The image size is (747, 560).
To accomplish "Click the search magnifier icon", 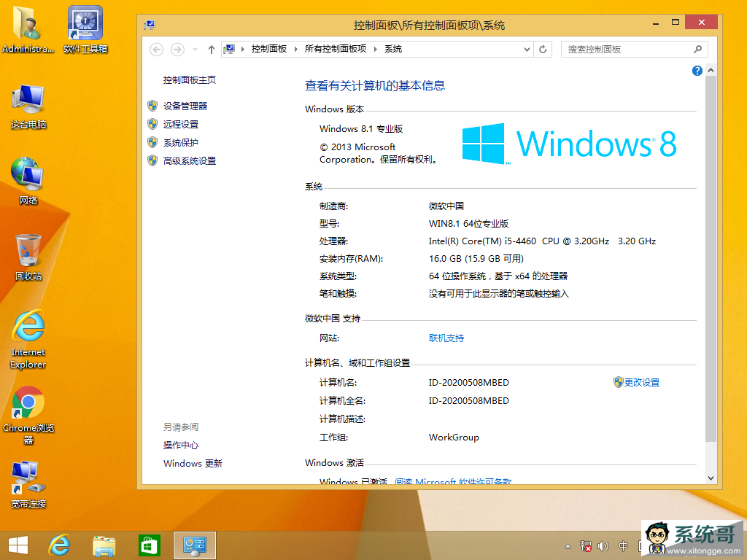I will pos(697,49).
